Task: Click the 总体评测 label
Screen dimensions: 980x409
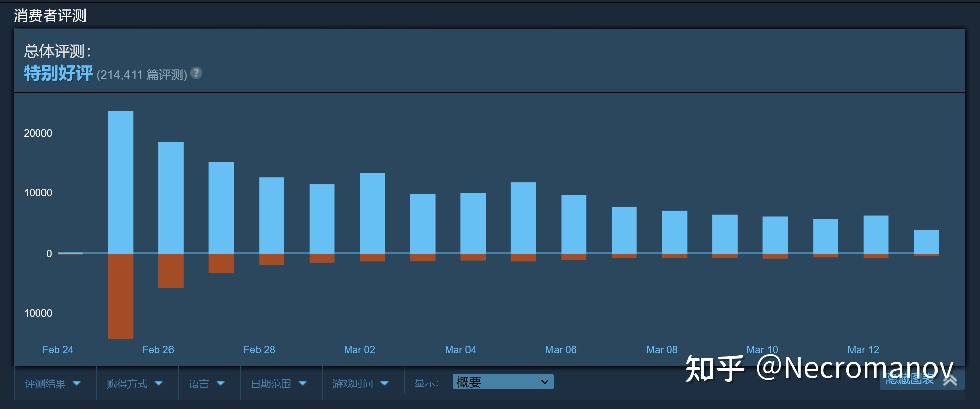Action: pyautogui.click(x=57, y=51)
